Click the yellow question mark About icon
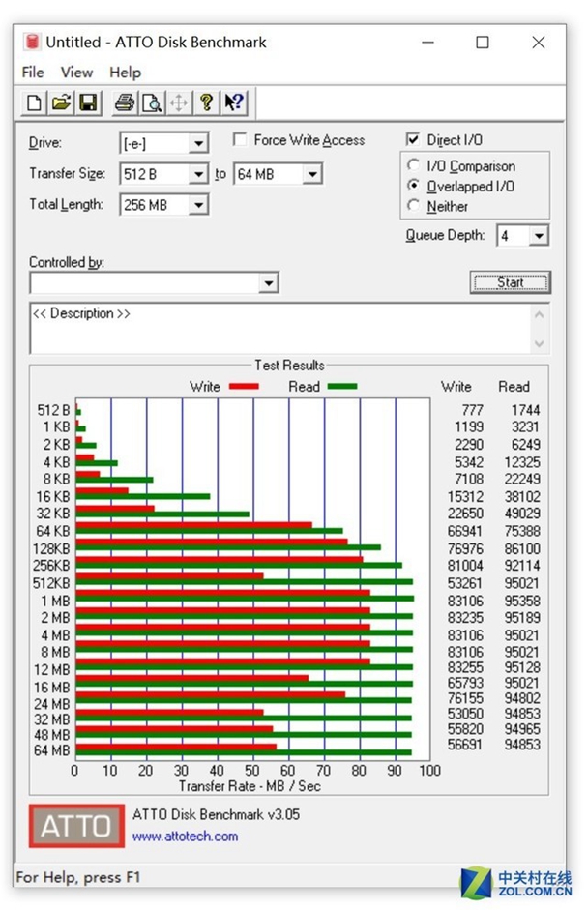The width and height of the screenshot is (588, 910). click(206, 103)
